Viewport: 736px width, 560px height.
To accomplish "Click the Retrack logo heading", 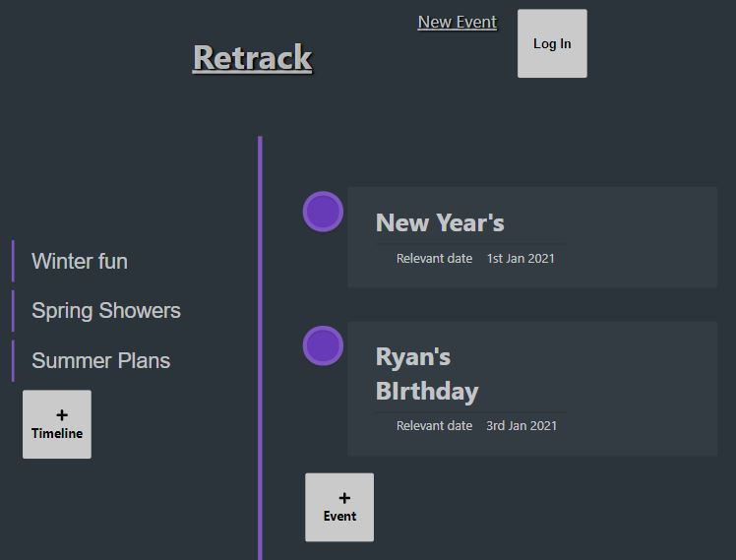I will tap(252, 58).
